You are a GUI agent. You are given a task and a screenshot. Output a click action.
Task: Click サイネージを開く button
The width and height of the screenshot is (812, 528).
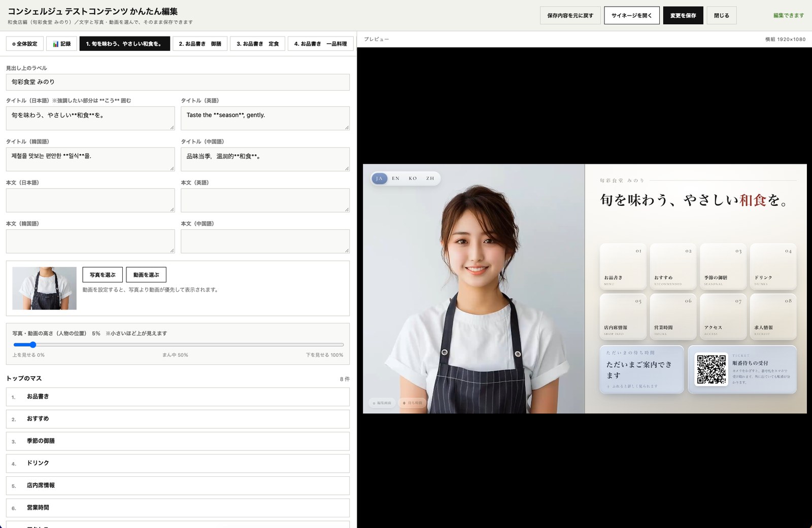click(632, 16)
